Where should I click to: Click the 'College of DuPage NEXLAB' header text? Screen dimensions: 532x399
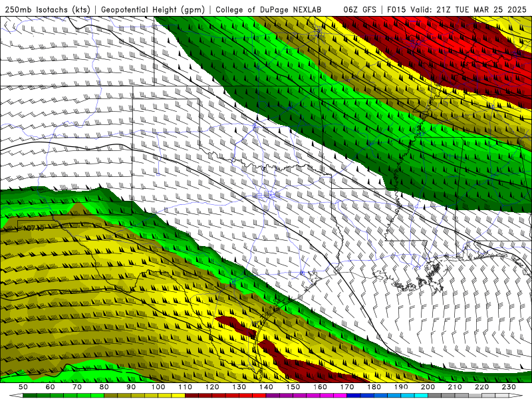(269, 9)
